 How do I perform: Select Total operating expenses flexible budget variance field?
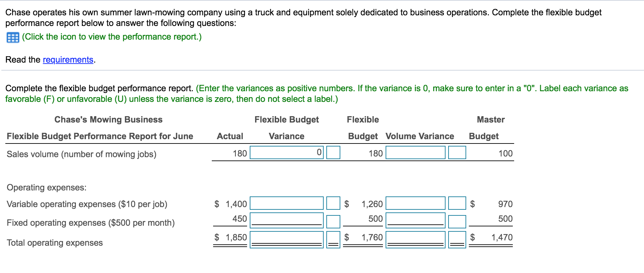[x=286, y=240]
